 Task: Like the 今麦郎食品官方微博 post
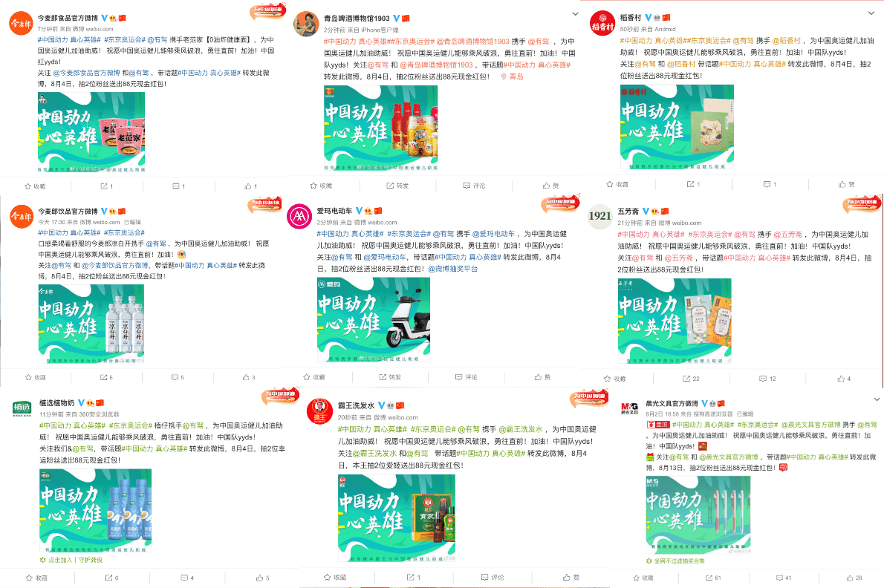coord(251,186)
